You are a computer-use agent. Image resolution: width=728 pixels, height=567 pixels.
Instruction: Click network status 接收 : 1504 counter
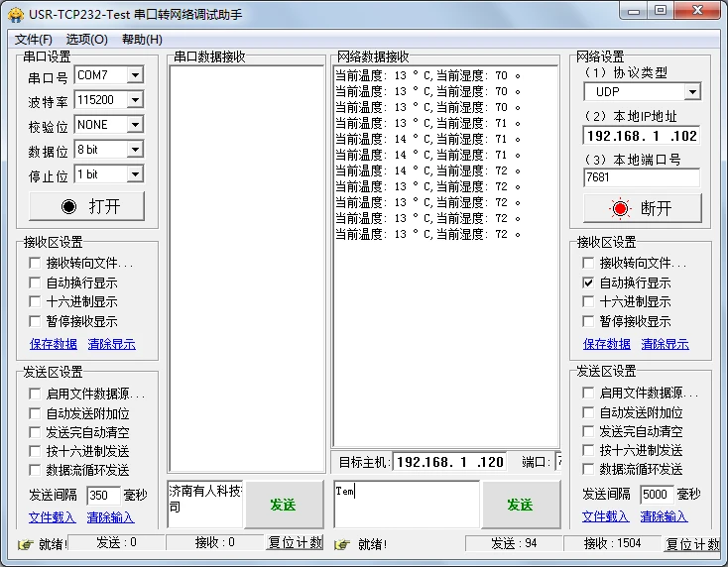click(612, 543)
